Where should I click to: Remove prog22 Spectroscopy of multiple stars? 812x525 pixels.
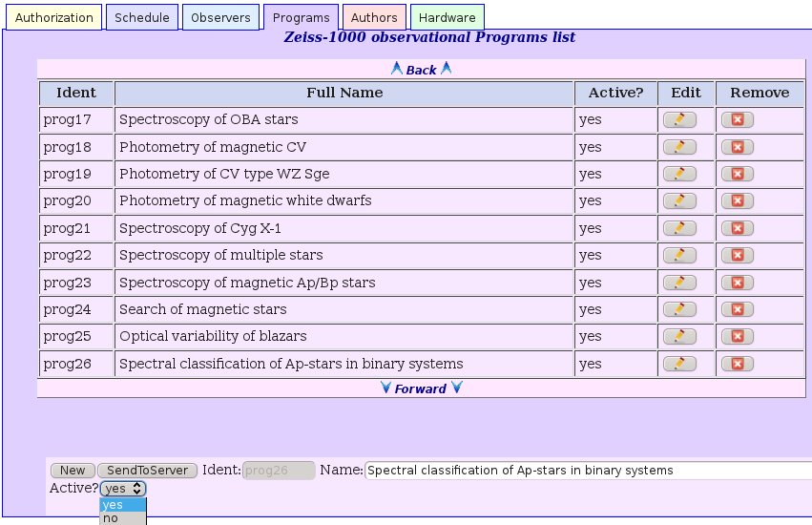coord(738,255)
